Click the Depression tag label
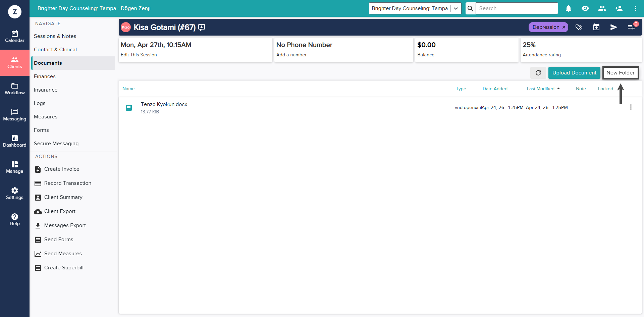This screenshot has width=644, height=317. point(546,27)
